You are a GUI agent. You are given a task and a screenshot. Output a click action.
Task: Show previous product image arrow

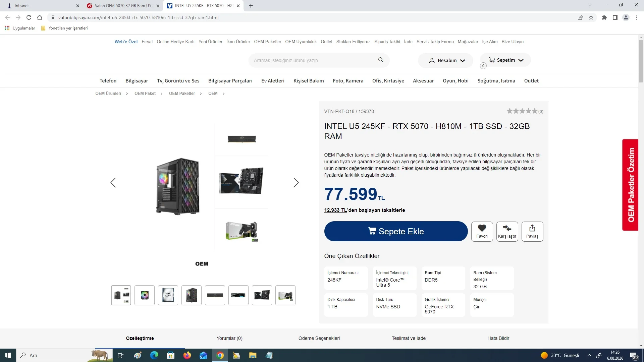tap(113, 183)
